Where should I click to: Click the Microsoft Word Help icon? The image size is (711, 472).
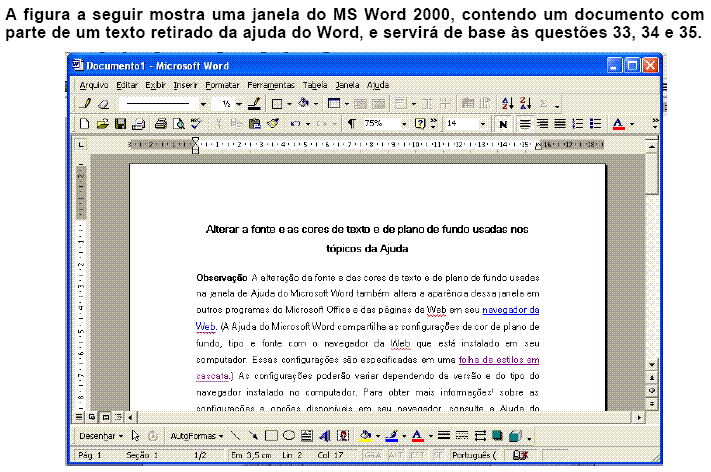(420, 124)
